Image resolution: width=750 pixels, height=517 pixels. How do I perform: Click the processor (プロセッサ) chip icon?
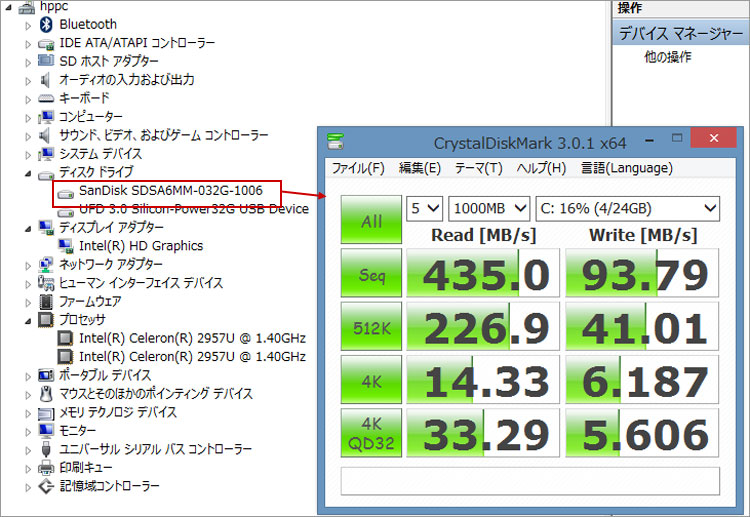[x=45, y=320]
